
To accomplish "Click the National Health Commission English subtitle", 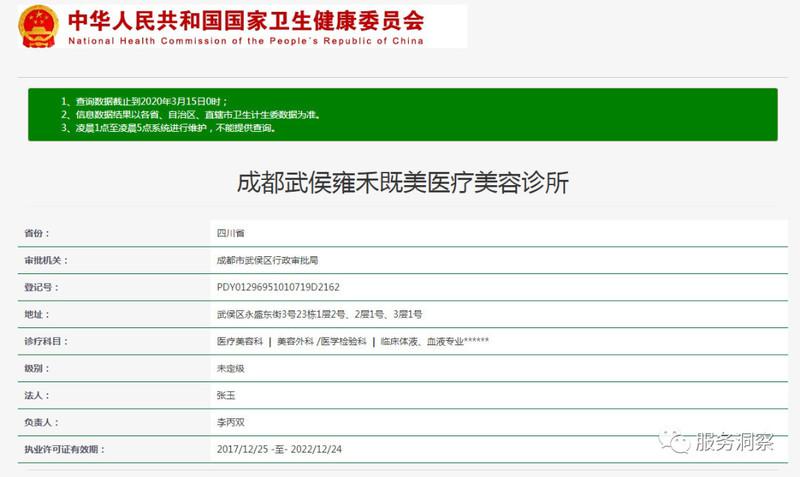I will point(245,41).
